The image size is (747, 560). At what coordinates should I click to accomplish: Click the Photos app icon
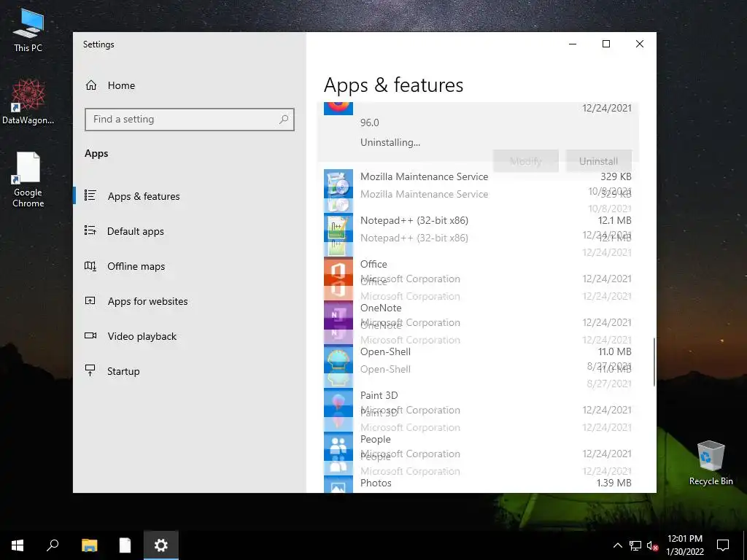tap(338, 484)
